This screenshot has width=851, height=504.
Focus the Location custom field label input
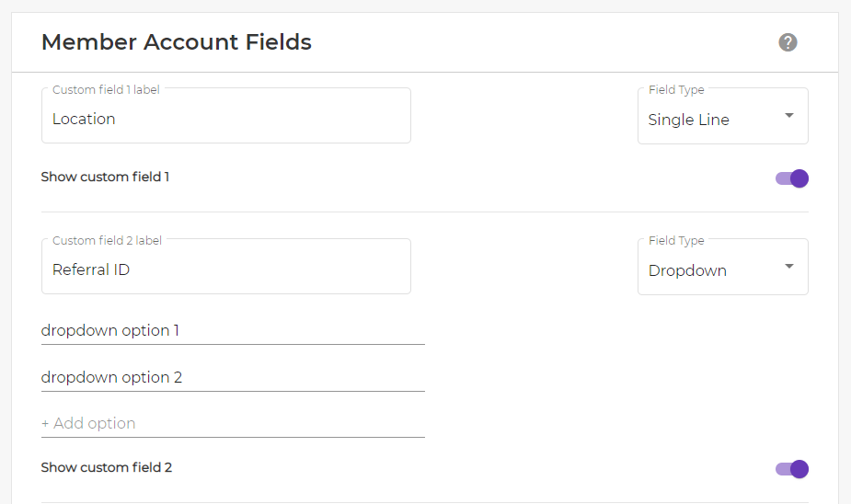[226, 116]
